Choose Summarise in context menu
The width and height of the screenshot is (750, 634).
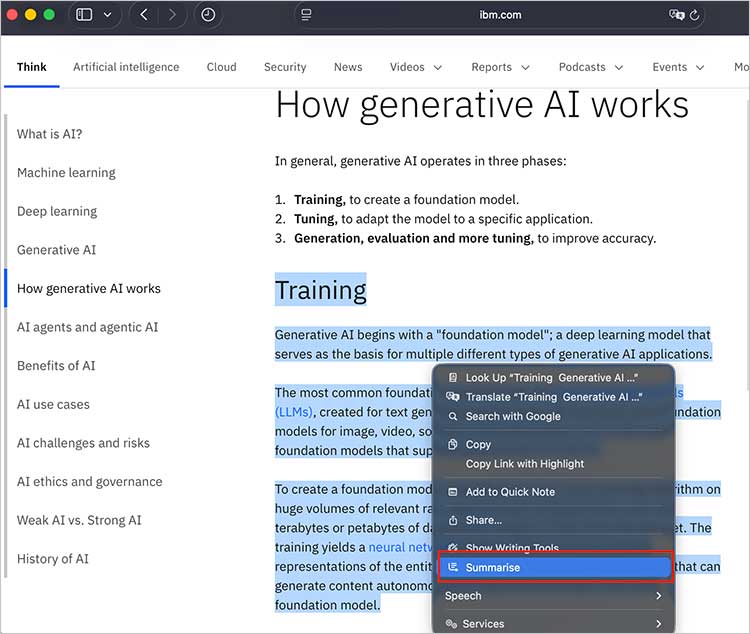click(x=554, y=567)
